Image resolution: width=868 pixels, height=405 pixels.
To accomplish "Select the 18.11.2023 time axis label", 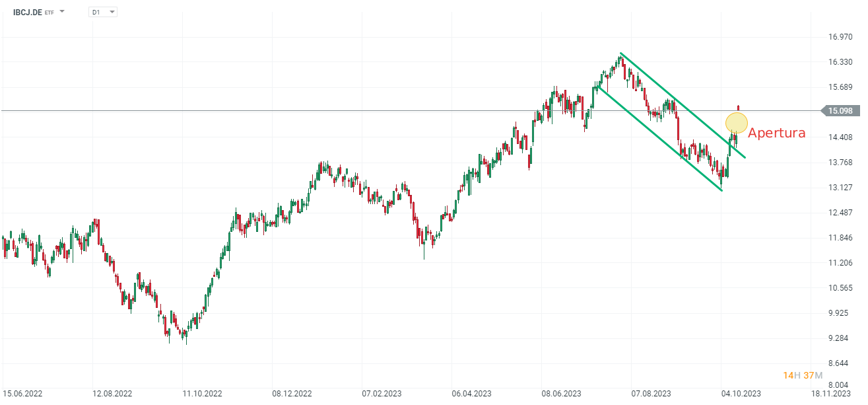I will [831, 393].
